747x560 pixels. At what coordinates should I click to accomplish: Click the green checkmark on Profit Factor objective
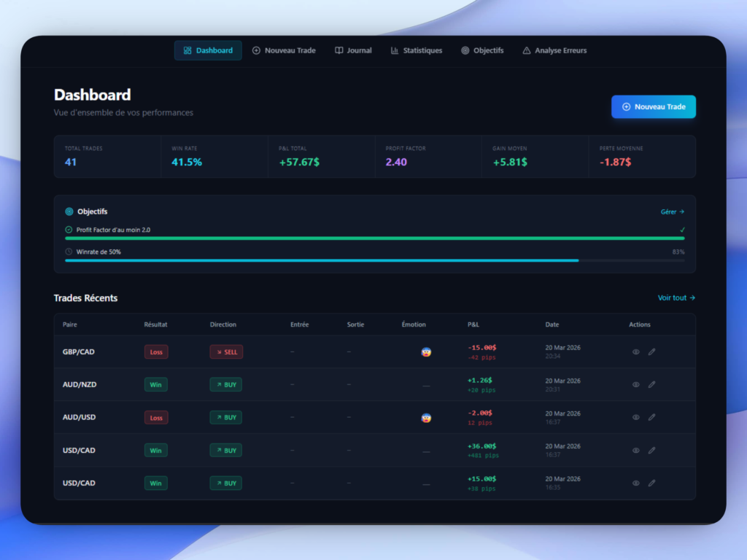coord(683,229)
